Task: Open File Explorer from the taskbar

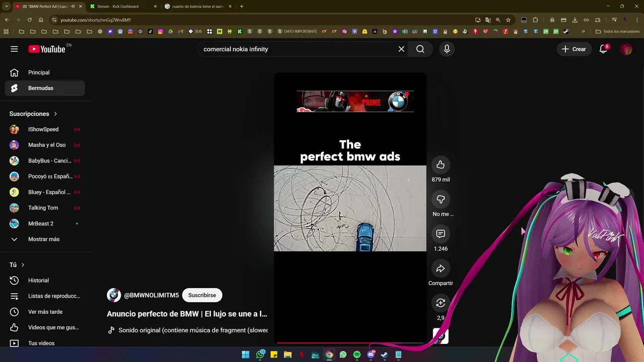Action: tap(287, 354)
